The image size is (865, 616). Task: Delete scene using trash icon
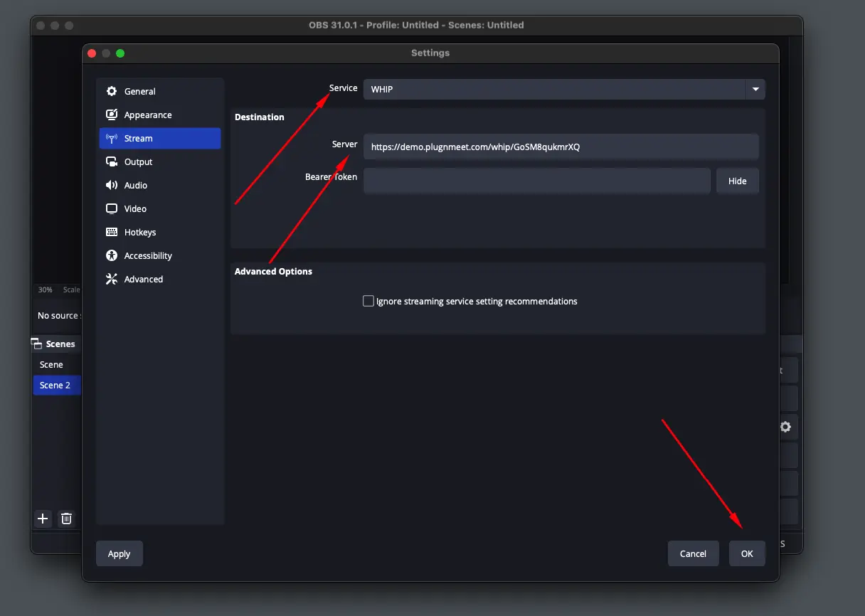[x=66, y=519]
